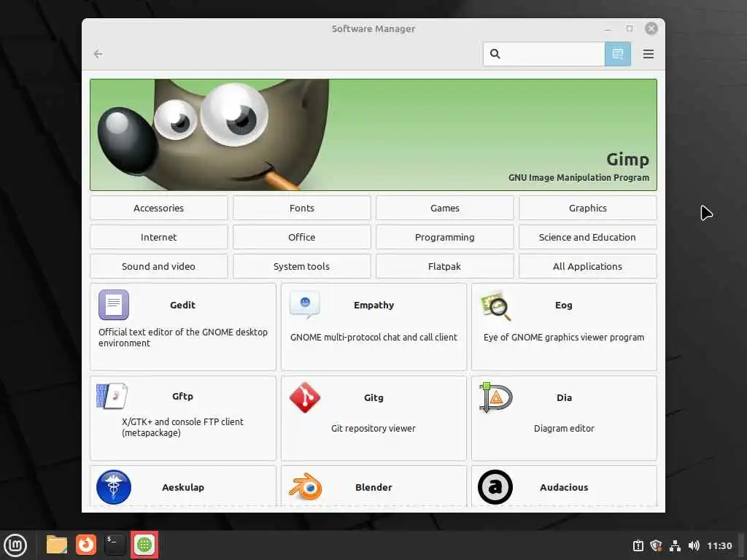Click the Gftp app icon
The width and height of the screenshot is (747, 560).
[x=112, y=396]
